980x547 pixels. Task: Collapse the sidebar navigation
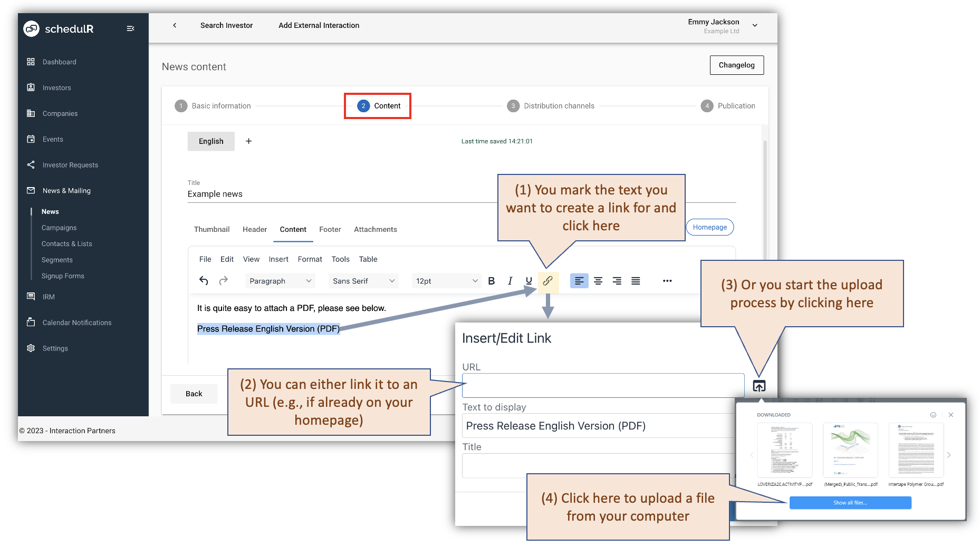130,28
